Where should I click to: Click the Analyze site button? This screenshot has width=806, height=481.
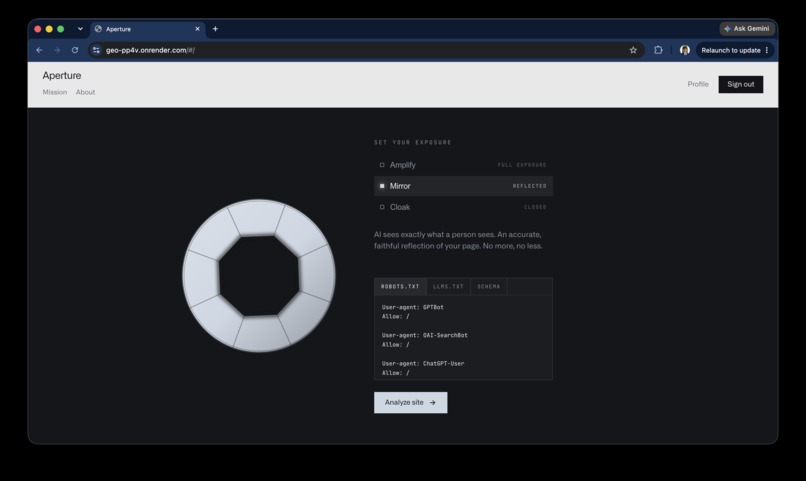coord(411,402)
